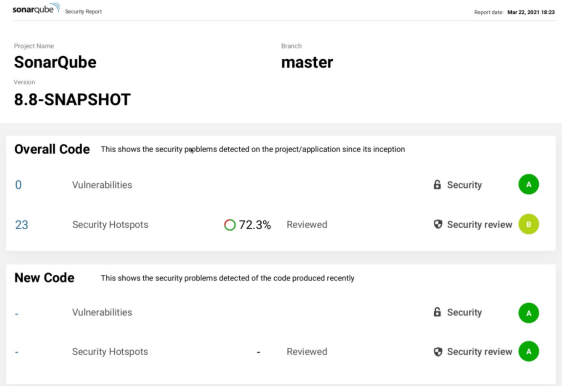Select the yellow-green B Security review rating
Viewport: 562px width, 387px height.
529,224
